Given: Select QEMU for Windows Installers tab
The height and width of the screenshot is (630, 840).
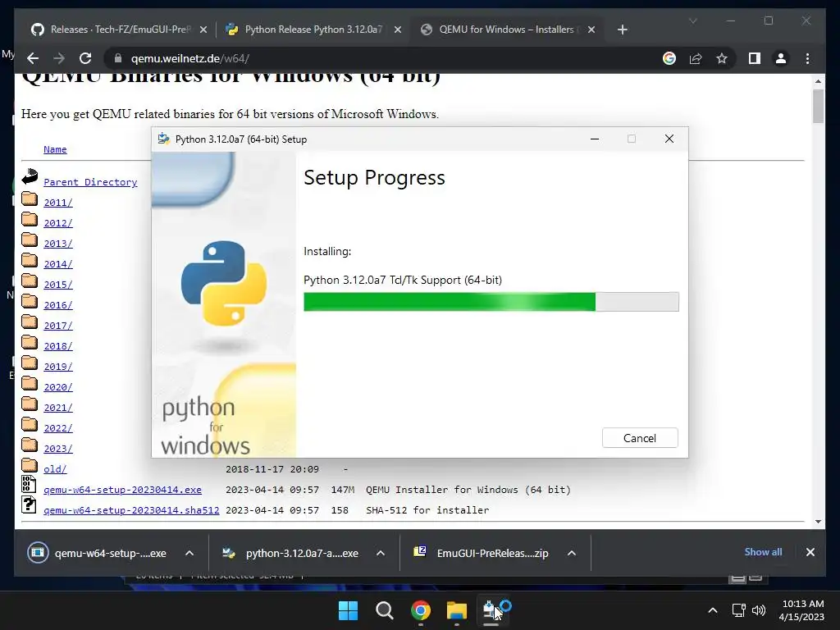Looking at the screenshot, I should click(506, 30).
